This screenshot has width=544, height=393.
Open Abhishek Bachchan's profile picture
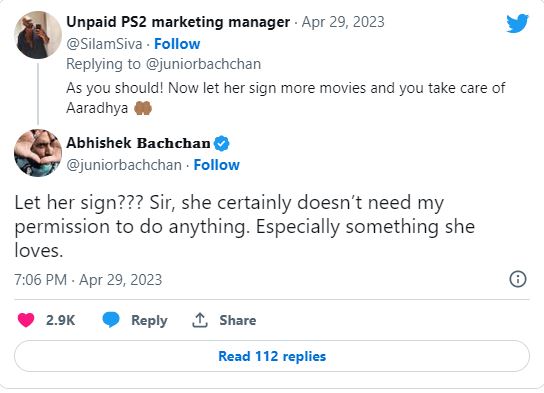click(38, 153)
